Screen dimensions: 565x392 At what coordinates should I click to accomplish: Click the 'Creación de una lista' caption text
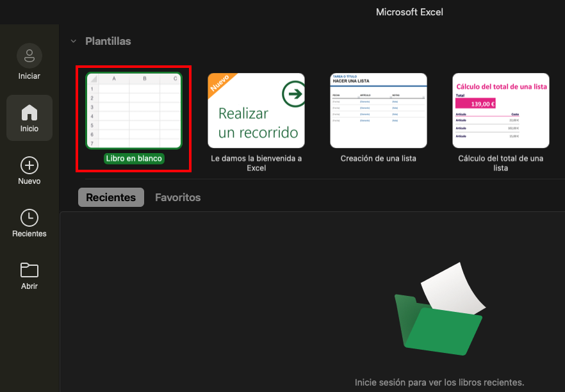(378, 158)
